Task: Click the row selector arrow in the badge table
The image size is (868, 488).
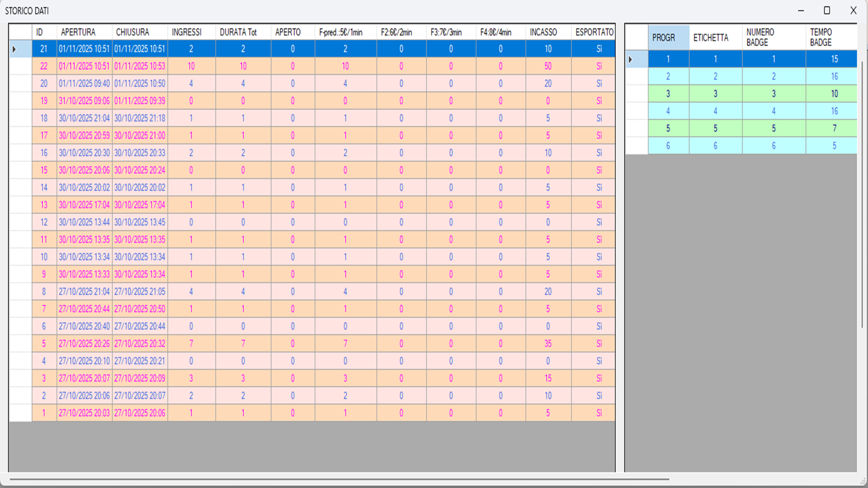Action: 631,59
